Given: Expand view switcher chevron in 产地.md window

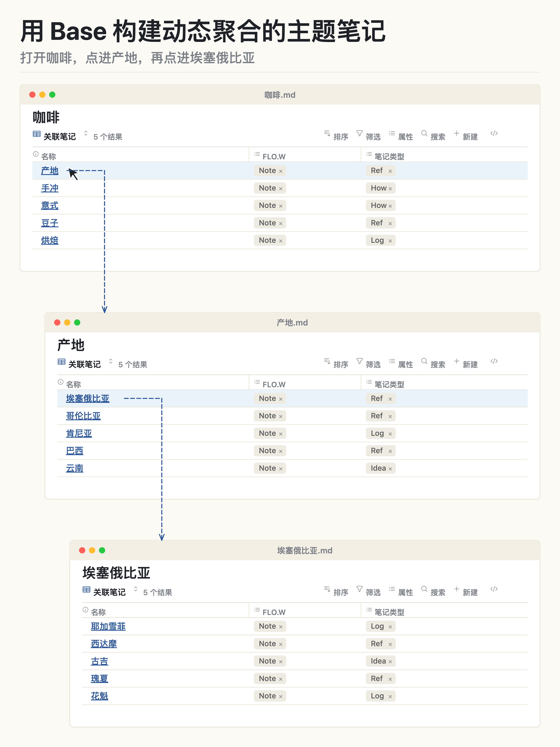Looking at the screenshot, I should click(x=111, y=361).
